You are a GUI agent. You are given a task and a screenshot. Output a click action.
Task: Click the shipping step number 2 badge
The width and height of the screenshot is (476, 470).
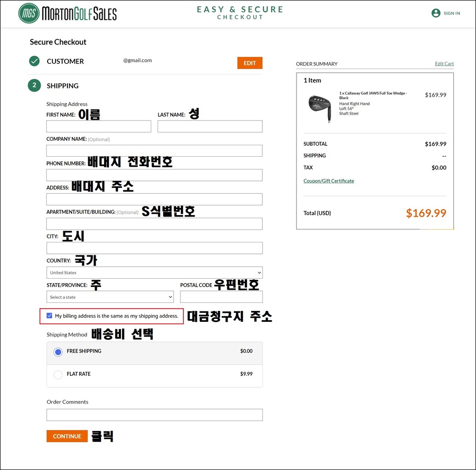[x=34, y=85]
